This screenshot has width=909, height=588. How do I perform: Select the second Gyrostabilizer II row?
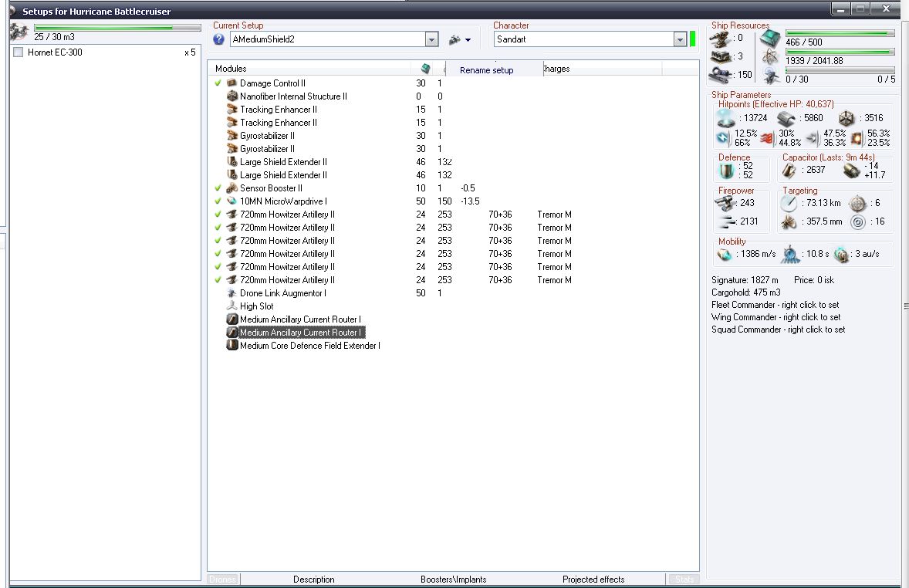(x=267, y=149)
